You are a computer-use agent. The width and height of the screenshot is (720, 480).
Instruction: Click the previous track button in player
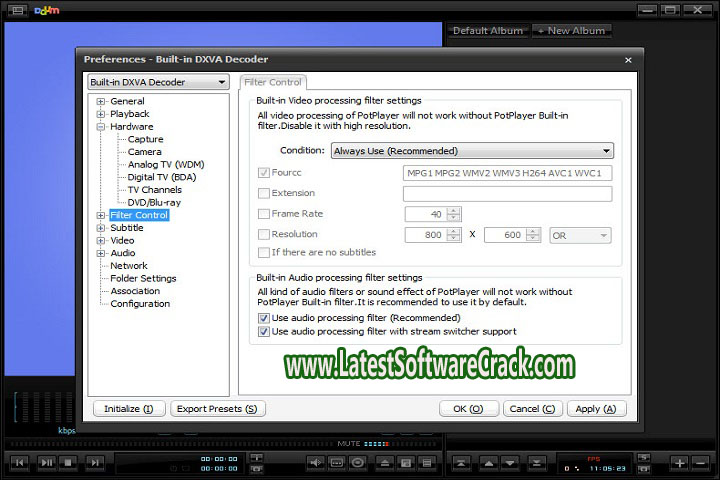(19, 462)
